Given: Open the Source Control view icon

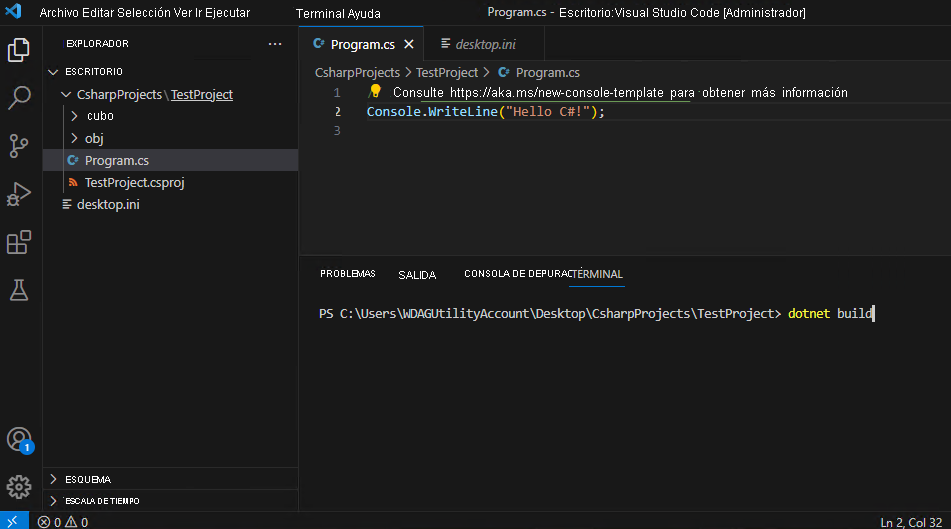Looking at the screenshot, I should (x=18, y=146).
